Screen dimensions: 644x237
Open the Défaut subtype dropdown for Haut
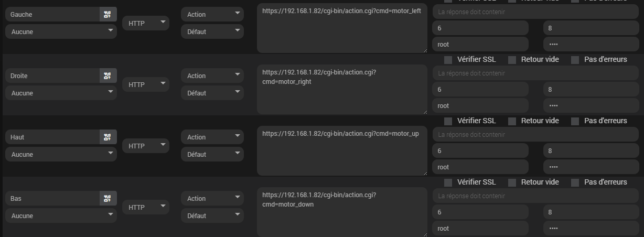pos(212,154)
